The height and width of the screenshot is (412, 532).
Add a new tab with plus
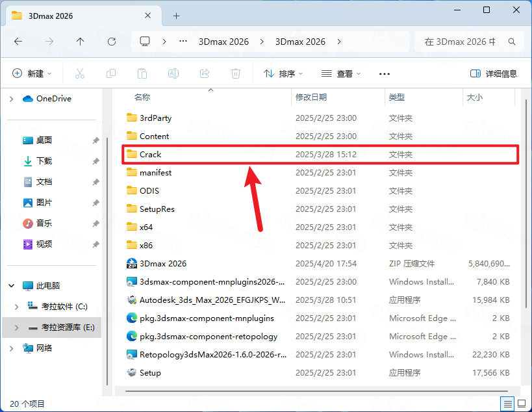[177, 16]
